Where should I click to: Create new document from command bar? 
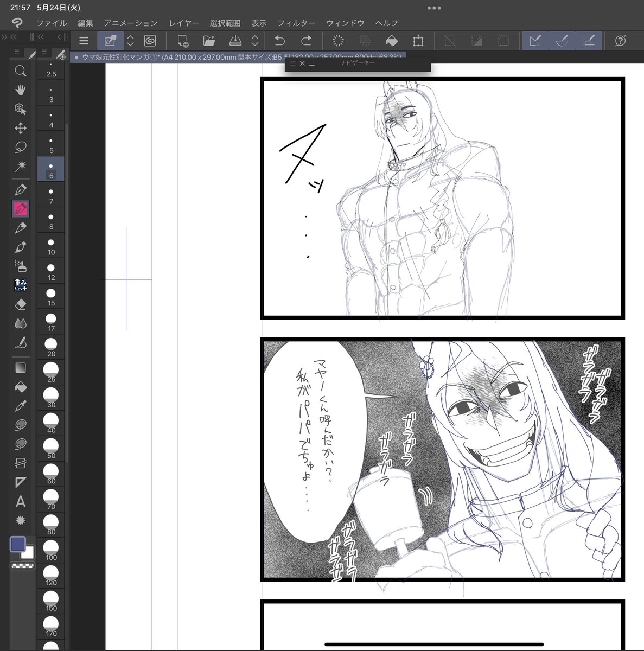pyautogui.click(x=182, y=41)
